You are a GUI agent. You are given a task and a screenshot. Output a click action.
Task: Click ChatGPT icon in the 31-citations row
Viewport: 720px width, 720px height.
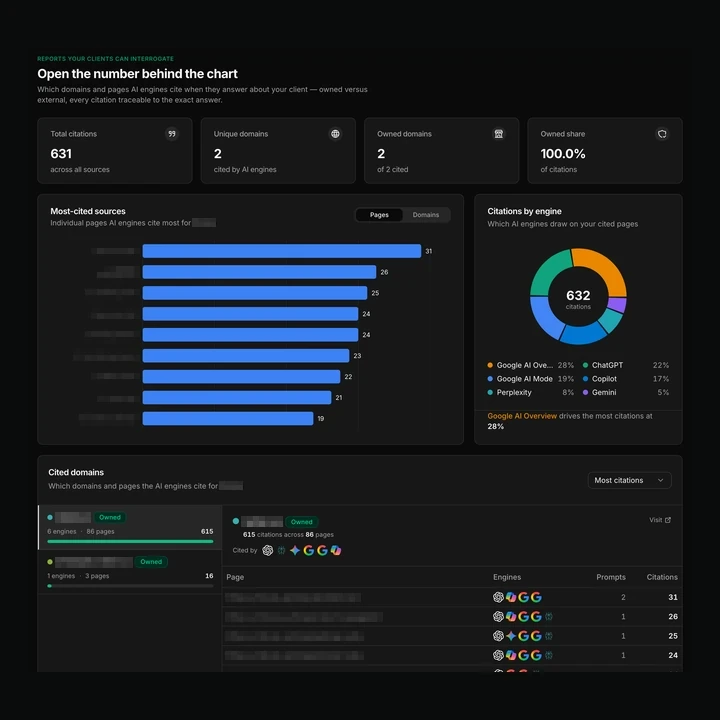[x=498, y=597]
